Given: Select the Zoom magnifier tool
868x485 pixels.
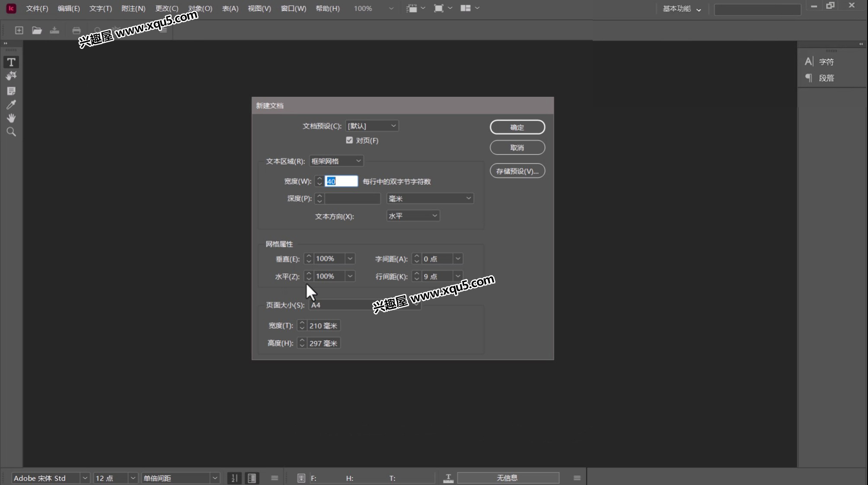Looking at the screenshot, I should (11, 132).
